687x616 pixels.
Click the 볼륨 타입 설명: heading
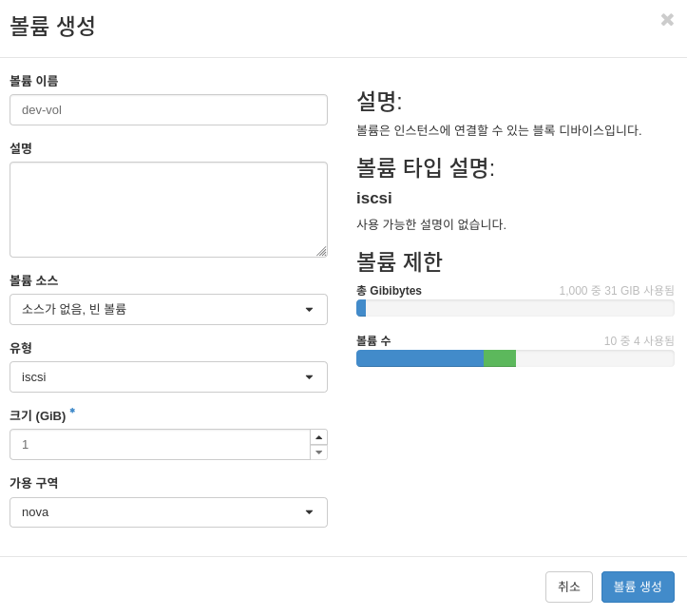click(x=426, y=167)
